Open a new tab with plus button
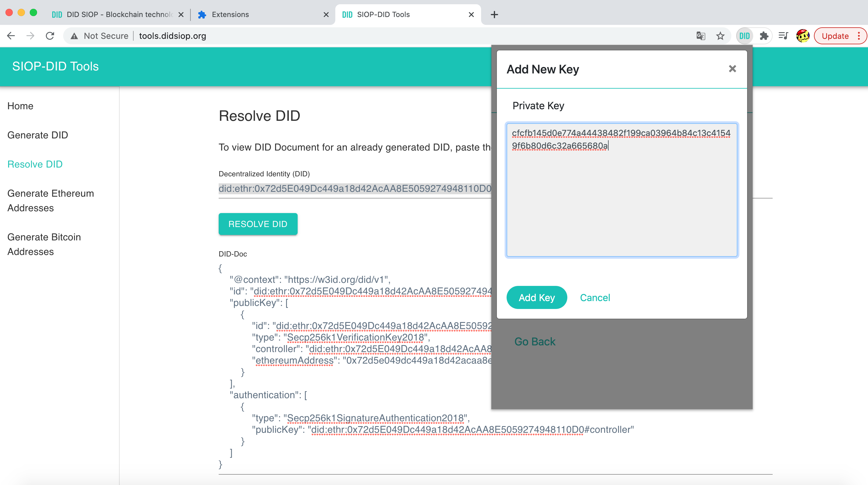Image resolution: width=868 pixels, height=485 pixels. click(x=494, y=15)
